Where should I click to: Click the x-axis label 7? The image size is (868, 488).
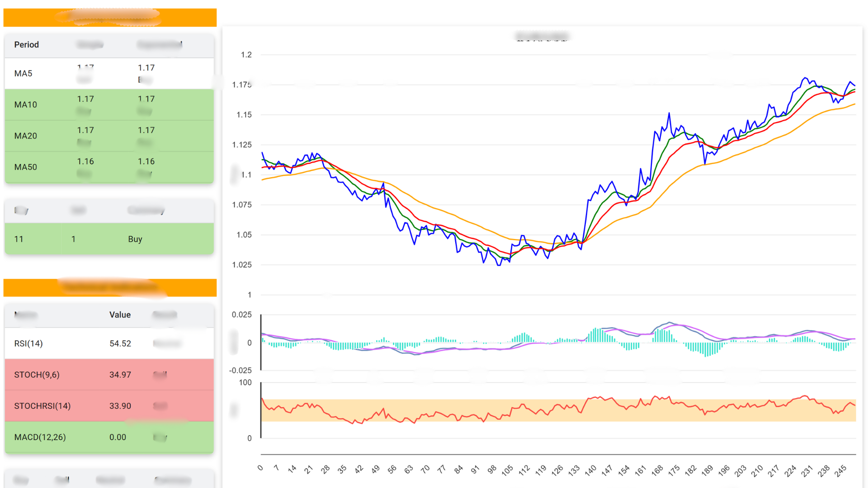coord(276,468)
